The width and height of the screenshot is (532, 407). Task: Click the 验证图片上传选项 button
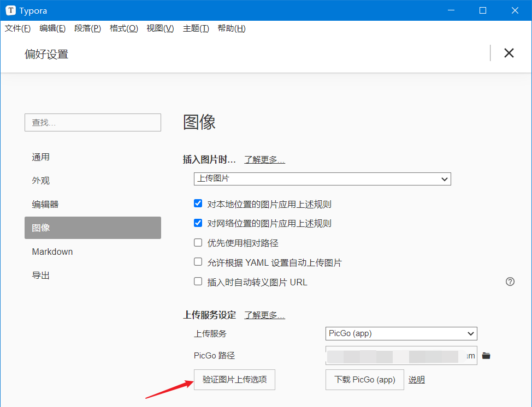coord(234,379)
